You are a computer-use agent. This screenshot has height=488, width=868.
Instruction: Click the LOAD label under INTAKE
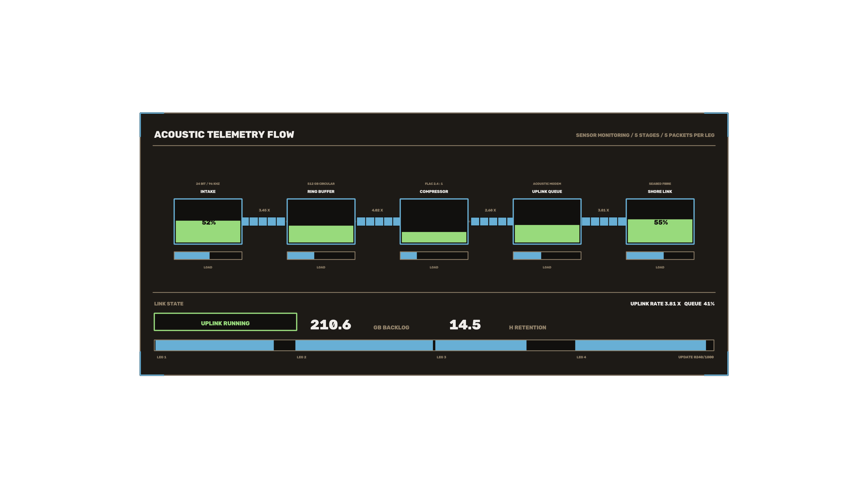tap(208, 267)
